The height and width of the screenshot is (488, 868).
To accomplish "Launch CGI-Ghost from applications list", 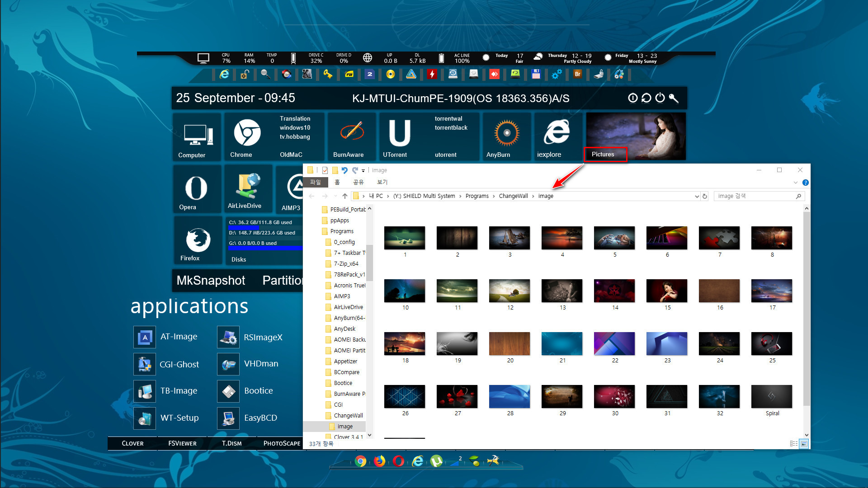I will tap(167, 364).
